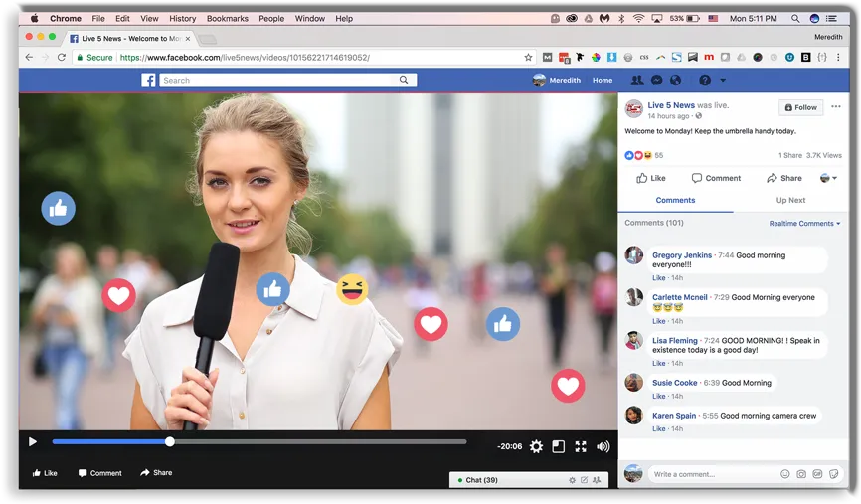Screen dimensions: 861x504
Task: Open video settings gear icon
Action: (x=536, y=447)
